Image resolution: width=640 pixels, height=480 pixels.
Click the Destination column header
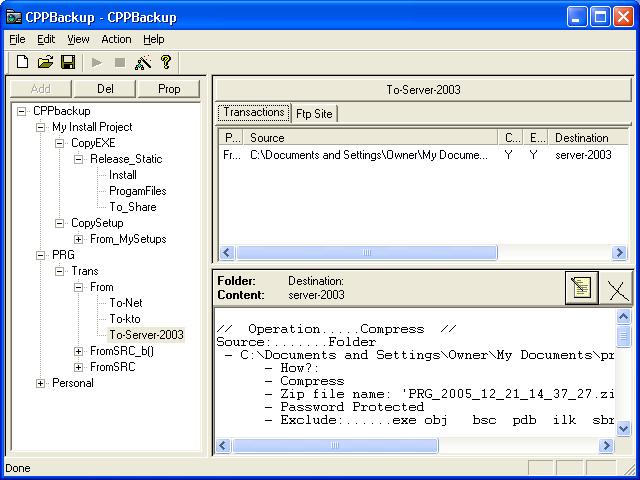tap(581, 138)
